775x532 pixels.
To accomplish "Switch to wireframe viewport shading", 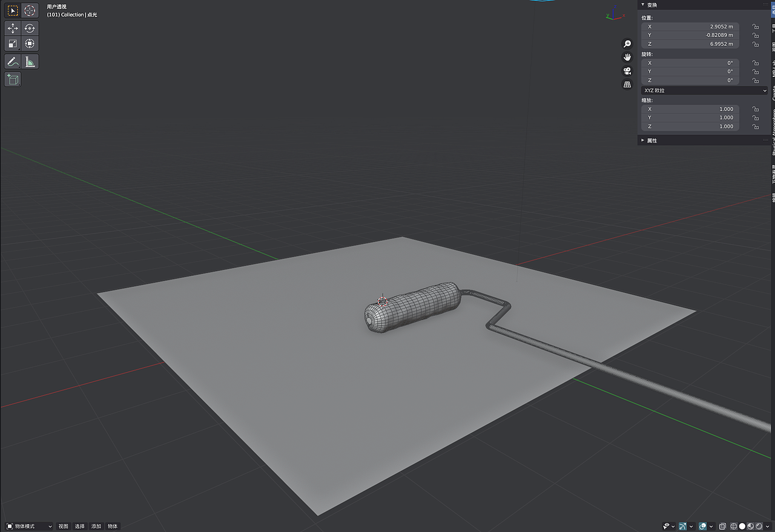I will [x=734, y=527].
